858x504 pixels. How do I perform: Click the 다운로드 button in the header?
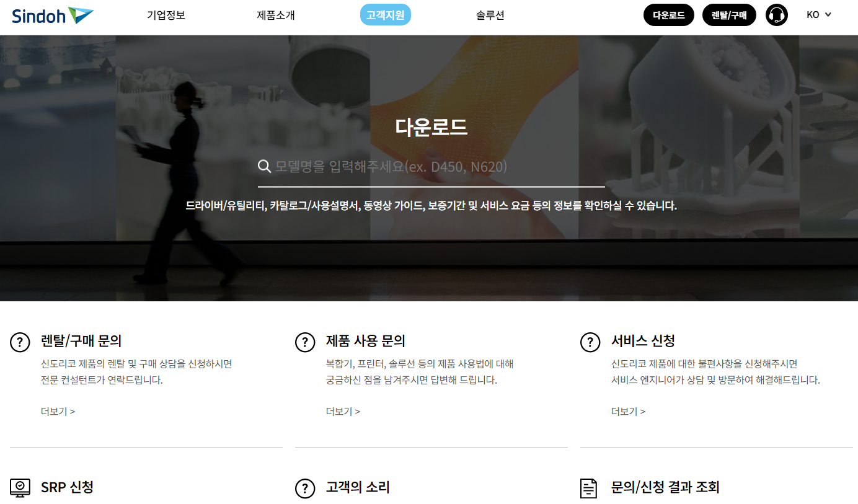(x=668, y=14)
